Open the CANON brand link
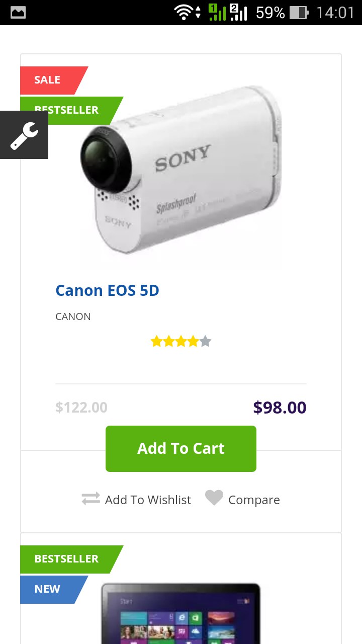The width and height of the screenshot is (362, 644). [x=73, y=317]
